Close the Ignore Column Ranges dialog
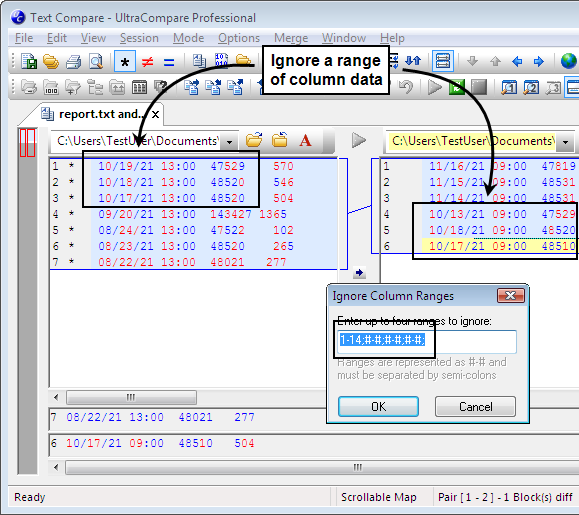The image size is (579, 515). pyautogui.click(x=511, y=295)
